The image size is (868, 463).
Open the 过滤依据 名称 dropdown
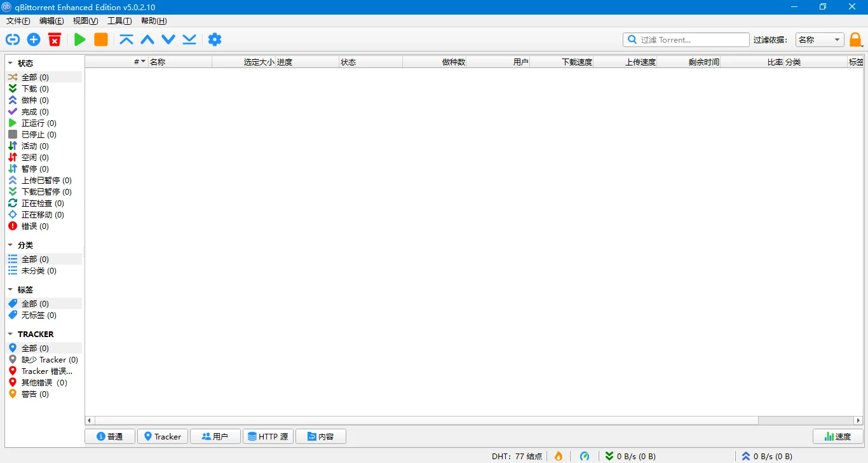pyautogui.click(x=820, y=39)
